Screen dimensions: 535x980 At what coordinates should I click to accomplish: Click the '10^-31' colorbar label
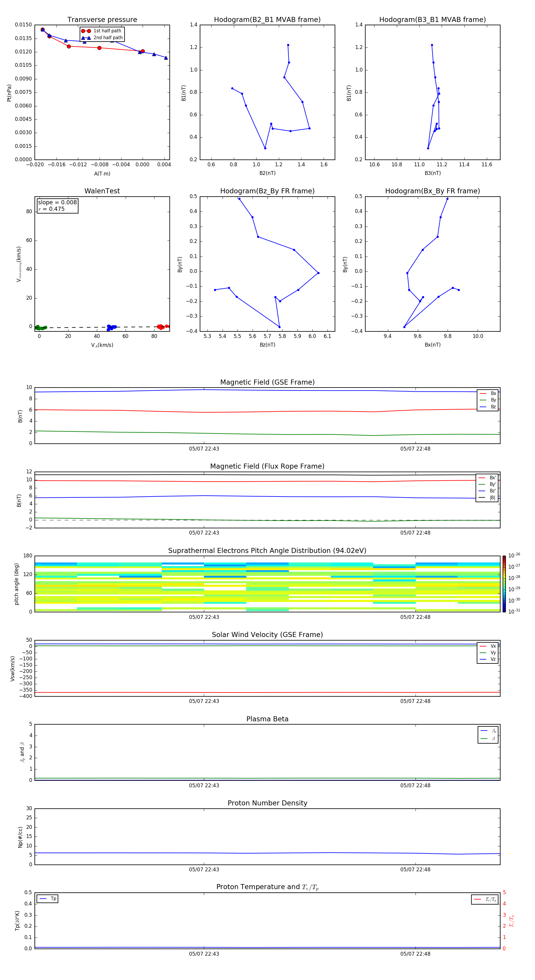pyautogui.click(x=514, y=611)
